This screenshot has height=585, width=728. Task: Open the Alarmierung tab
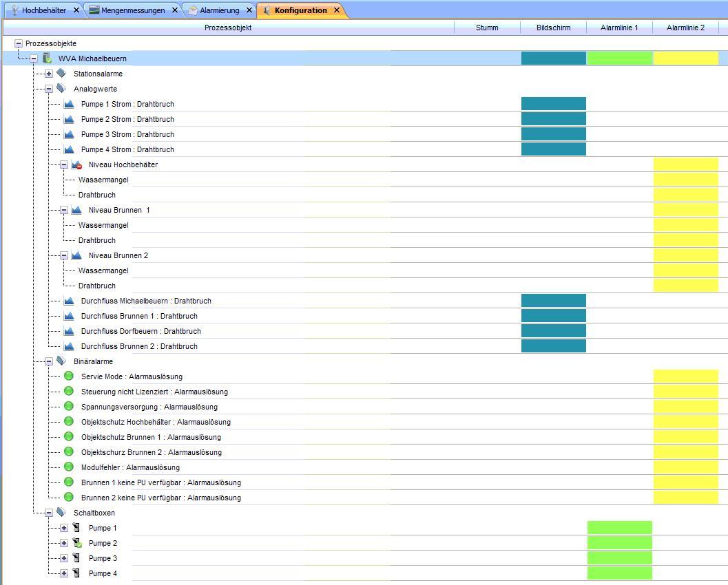219,10
